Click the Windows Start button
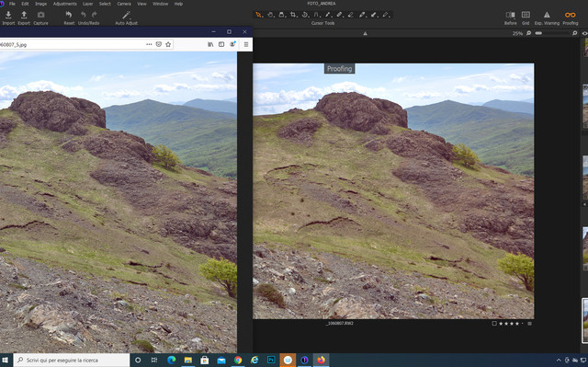This screenshot has height=367, width=588. 6,361
